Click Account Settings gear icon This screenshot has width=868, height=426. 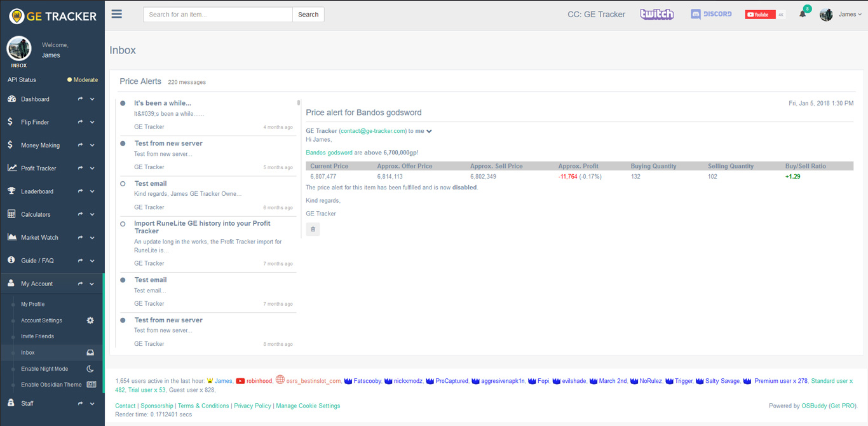tap(90, 320)
